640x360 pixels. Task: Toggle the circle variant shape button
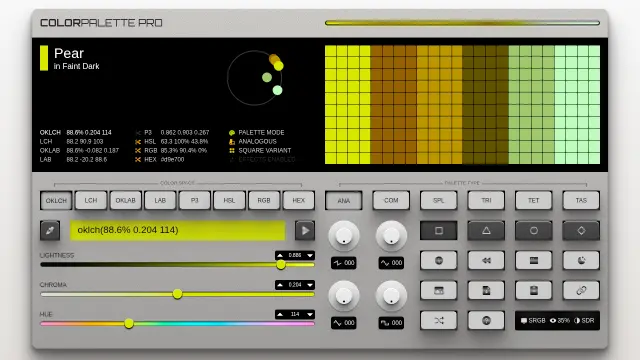[x=533, y=231]
